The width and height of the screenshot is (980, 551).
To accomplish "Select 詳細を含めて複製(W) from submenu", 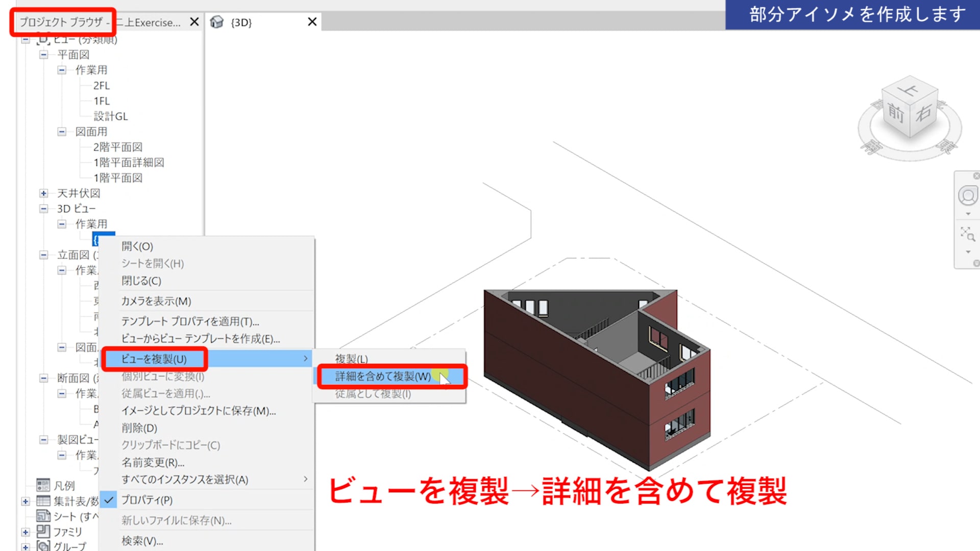I will coord(383,377).
